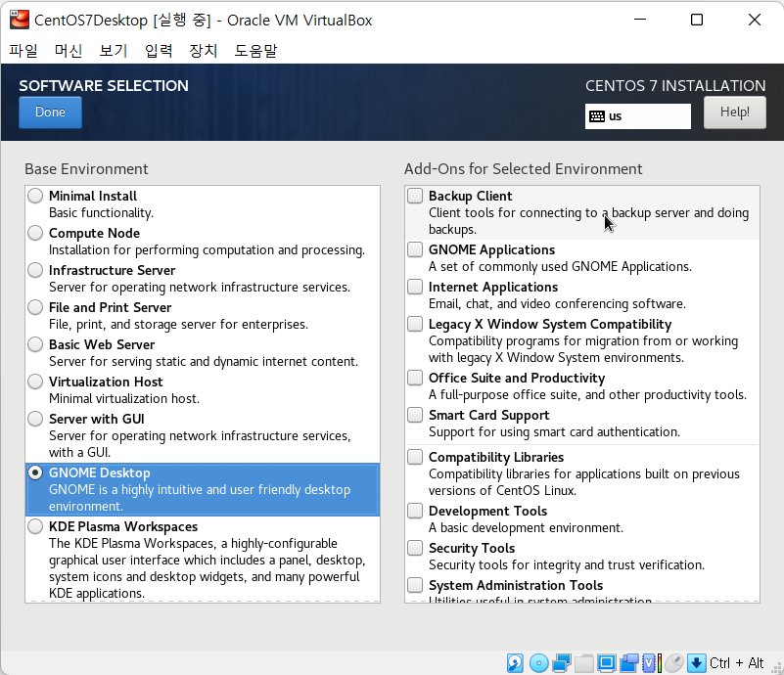Enable the Internet Applications checkbox
The width and height of the screenshot is (784, 675).
(415, 287)
